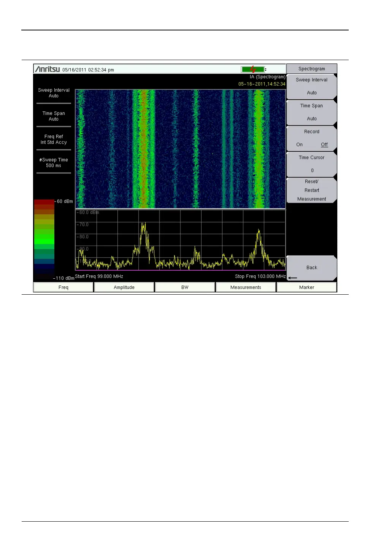Click the #Sweep Time 500 ms label
392x554 pixels.
tap(54, 162)
